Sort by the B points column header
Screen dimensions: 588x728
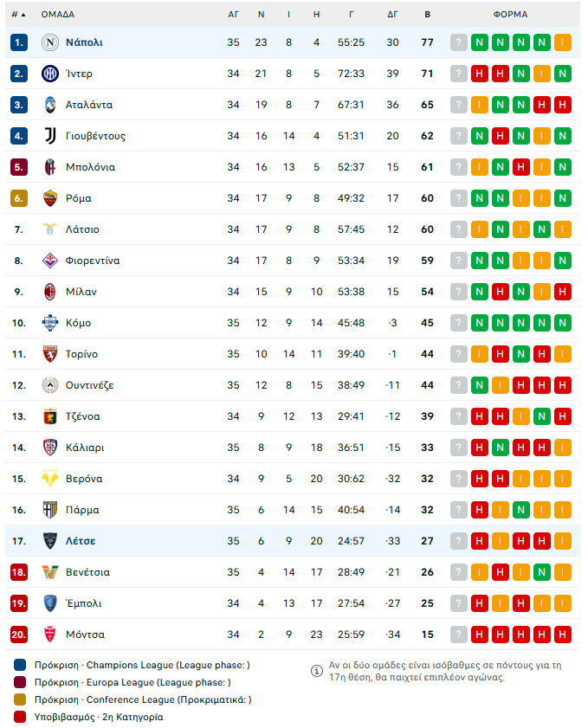(x=427, y=15)
